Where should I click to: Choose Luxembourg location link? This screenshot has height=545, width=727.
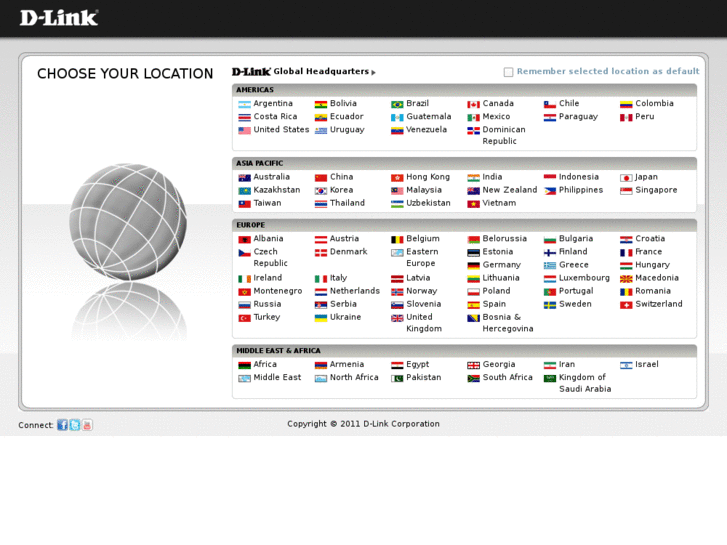(584, 278)
